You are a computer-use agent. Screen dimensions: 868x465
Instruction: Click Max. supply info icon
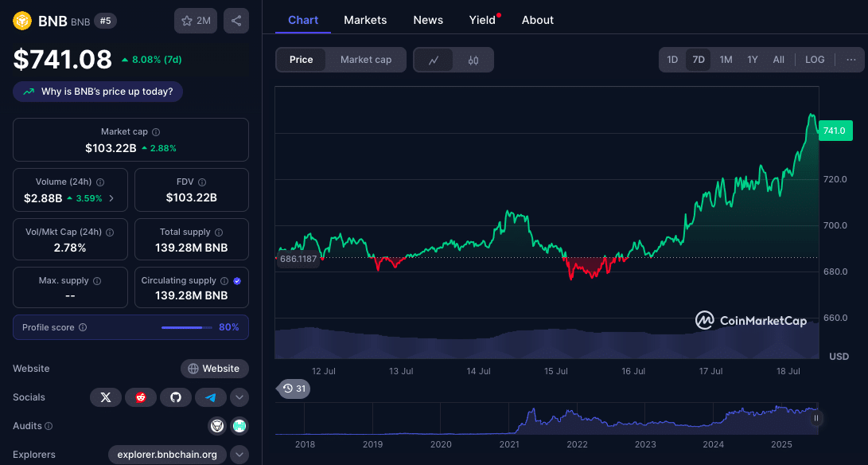[x=97, y=281]
